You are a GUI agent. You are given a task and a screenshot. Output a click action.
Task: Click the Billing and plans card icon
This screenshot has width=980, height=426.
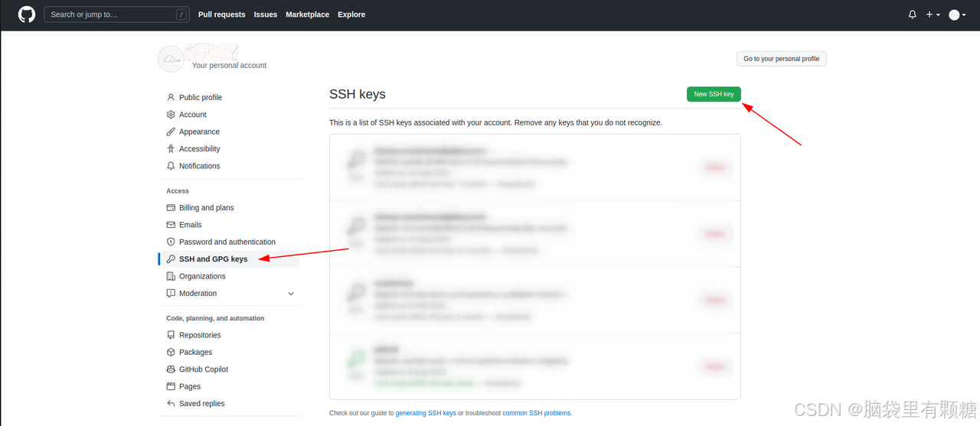(x=171, y=207)
